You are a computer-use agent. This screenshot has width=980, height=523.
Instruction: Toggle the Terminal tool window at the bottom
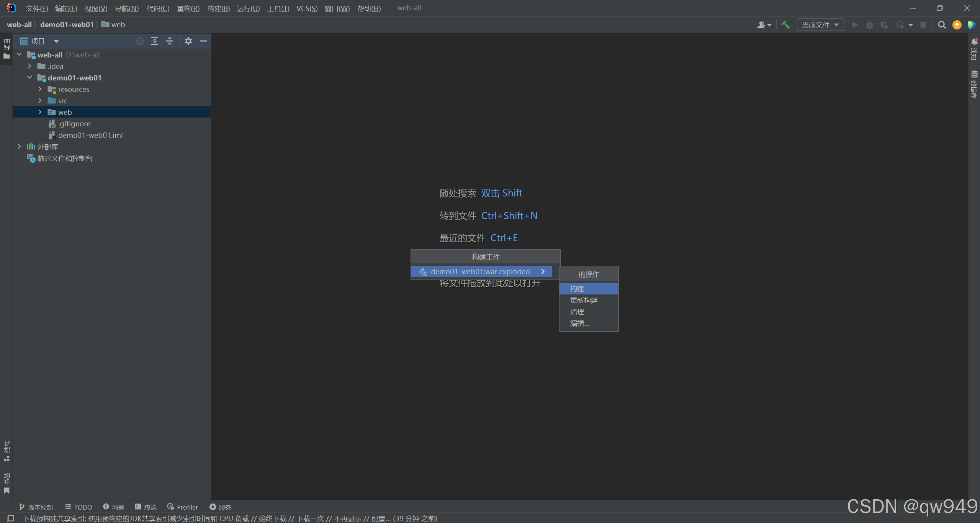[146, 507]
